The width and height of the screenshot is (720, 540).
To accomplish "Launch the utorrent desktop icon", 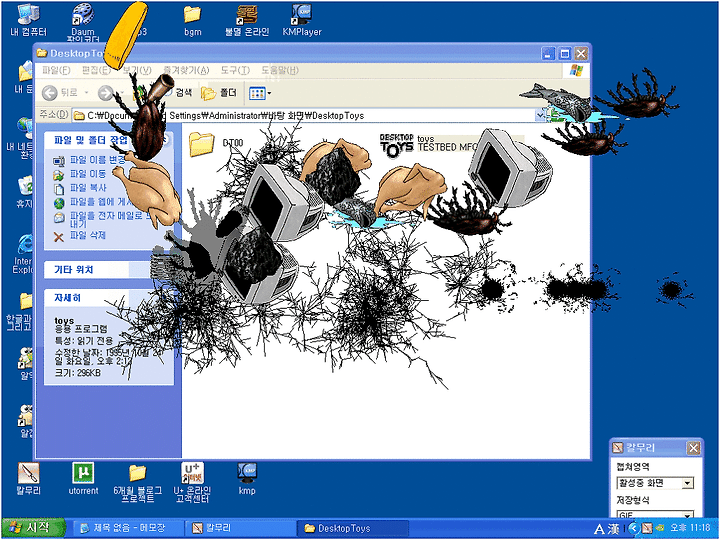I will click(83, 479).
